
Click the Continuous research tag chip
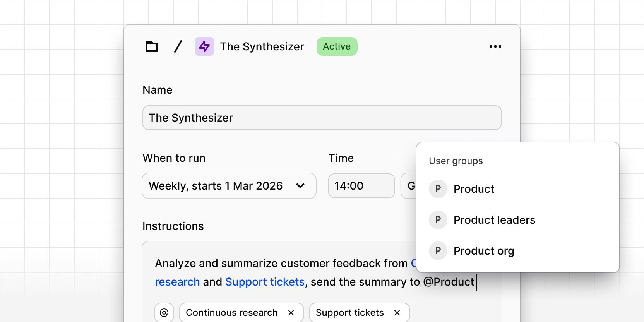231,313
